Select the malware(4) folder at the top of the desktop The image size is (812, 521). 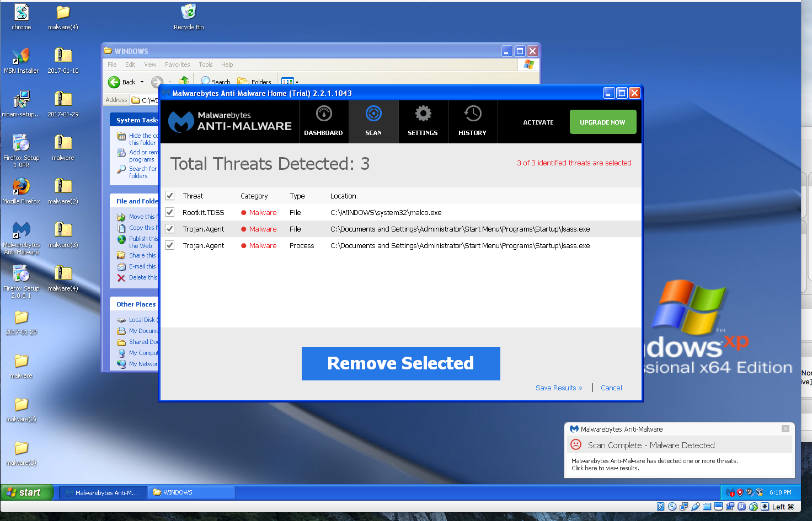click(x=63, y=17)
